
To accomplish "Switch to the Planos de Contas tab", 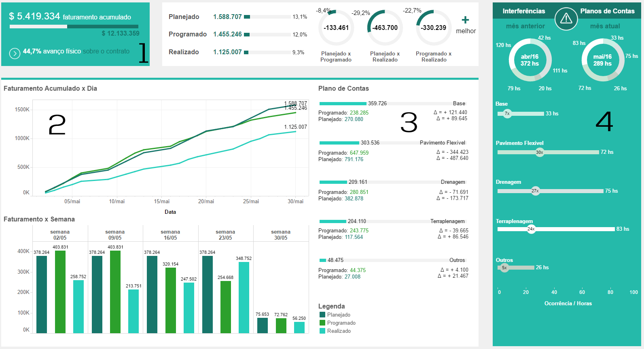I will (x=607, y=11).
